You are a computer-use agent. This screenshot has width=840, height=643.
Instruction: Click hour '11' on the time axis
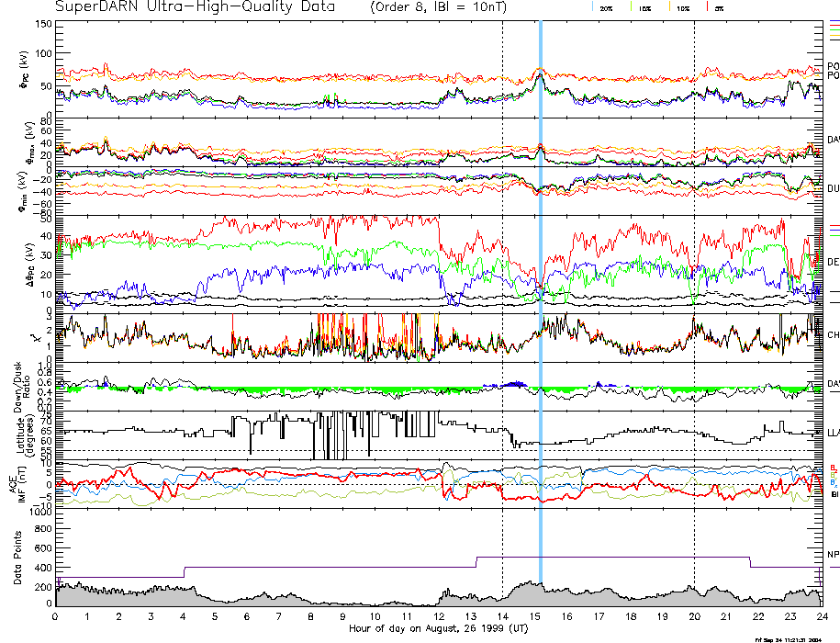407,616
